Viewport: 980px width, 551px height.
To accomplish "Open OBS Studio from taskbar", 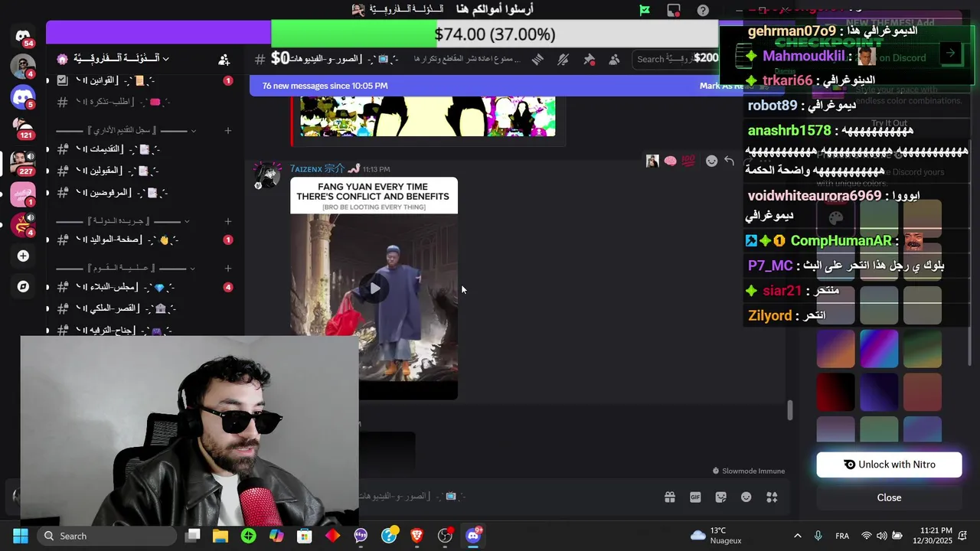I will coord(445,536).
